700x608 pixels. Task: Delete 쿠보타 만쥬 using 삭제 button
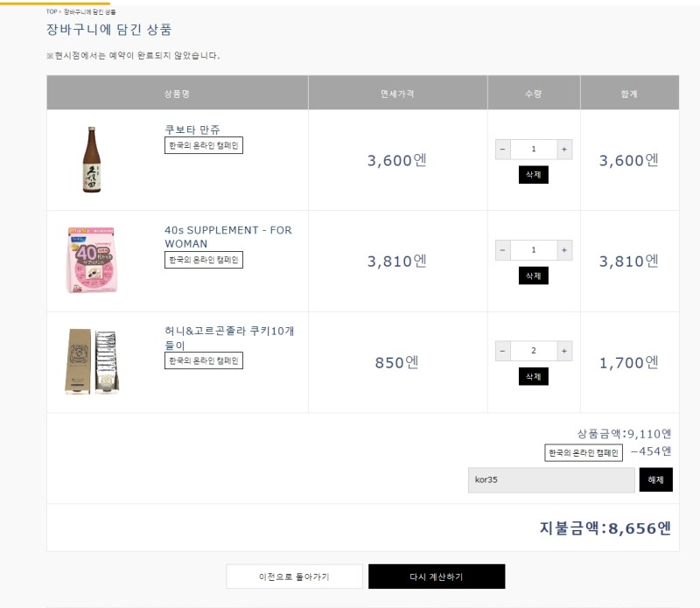coord(534,175)
